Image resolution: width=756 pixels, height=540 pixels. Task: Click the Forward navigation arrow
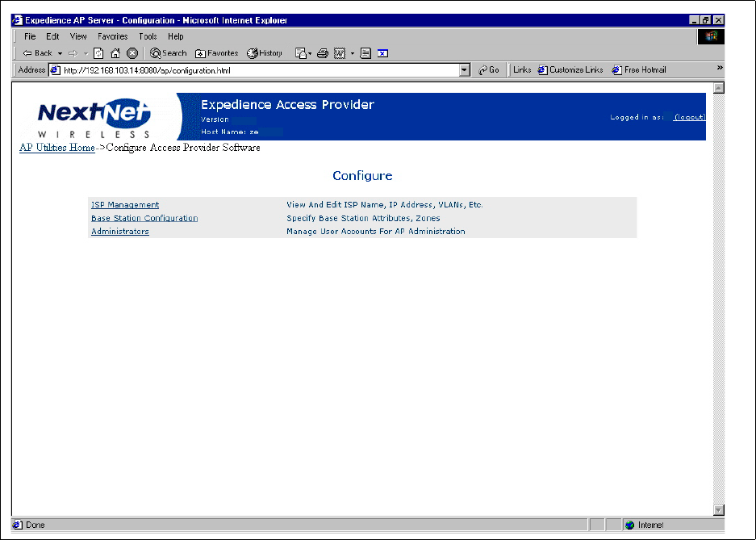point(73,53)
